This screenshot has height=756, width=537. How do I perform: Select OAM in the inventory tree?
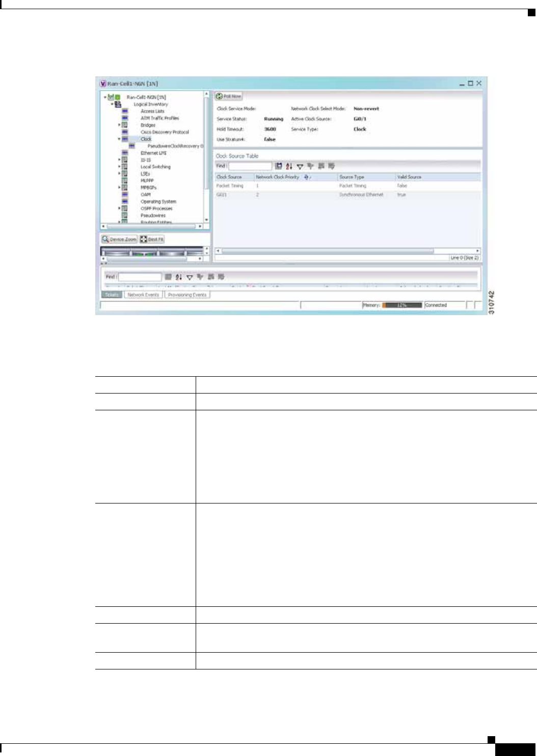point(146,194)
